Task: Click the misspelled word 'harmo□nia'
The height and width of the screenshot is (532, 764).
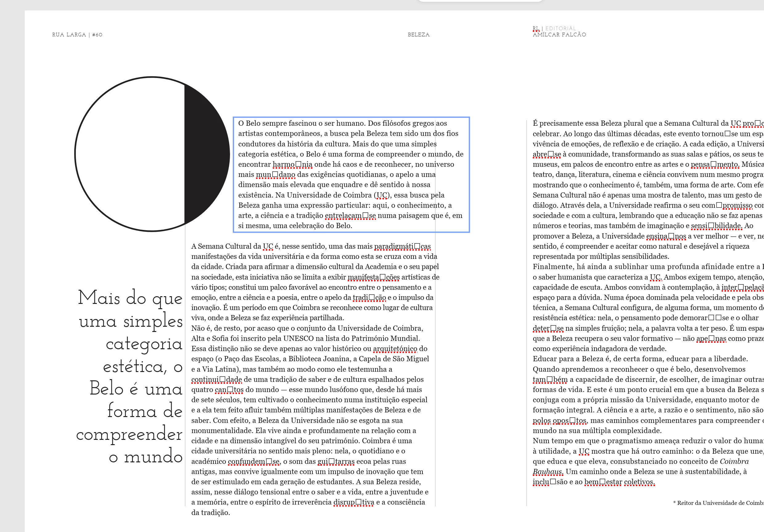Action: coord(292,164)
